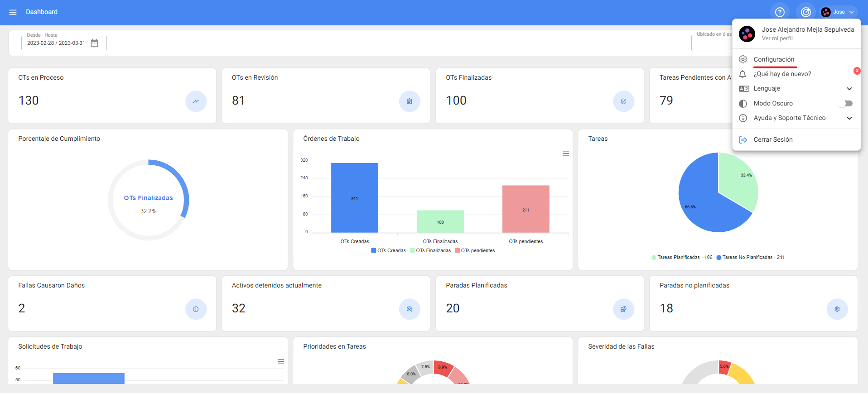868x393 pixels.
Task: Click the Activos detenidos actualmente icon
Action: [410, 309]
